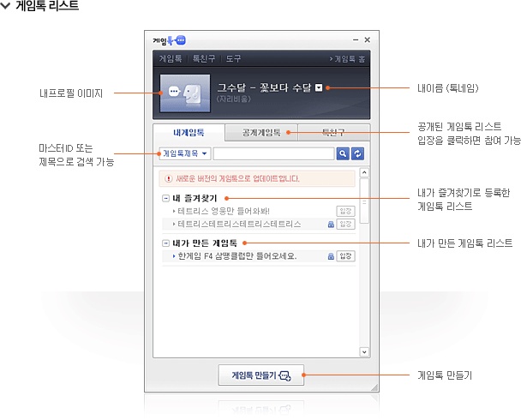Switch to the 공개게임톡 tab
Screen dimensions: 527x420
pos(261,133)
